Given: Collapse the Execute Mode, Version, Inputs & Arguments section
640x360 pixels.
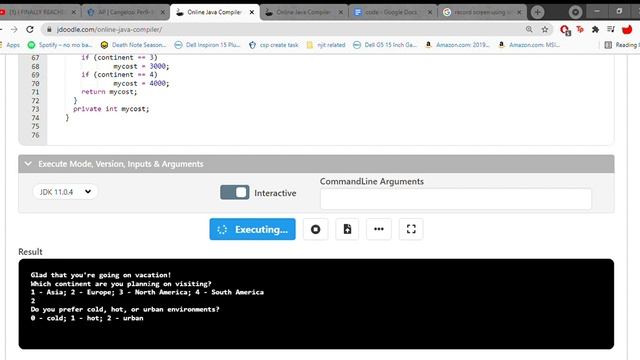Looking at the screenshot, I should click(316, 164).
